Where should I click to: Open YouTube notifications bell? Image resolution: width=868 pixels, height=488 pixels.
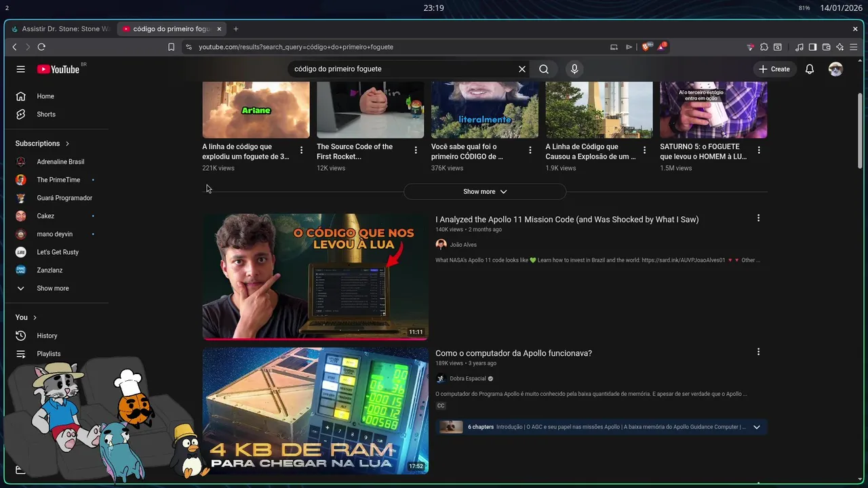[810, 69]
